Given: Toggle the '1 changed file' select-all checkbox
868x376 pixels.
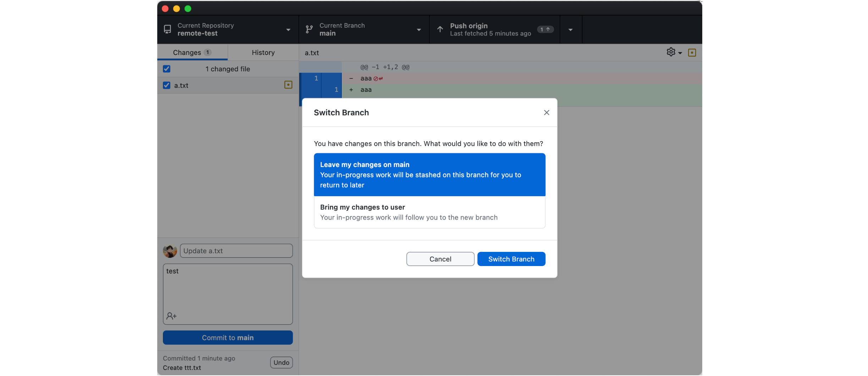Looking at the screenshot, I should point(166,69).
